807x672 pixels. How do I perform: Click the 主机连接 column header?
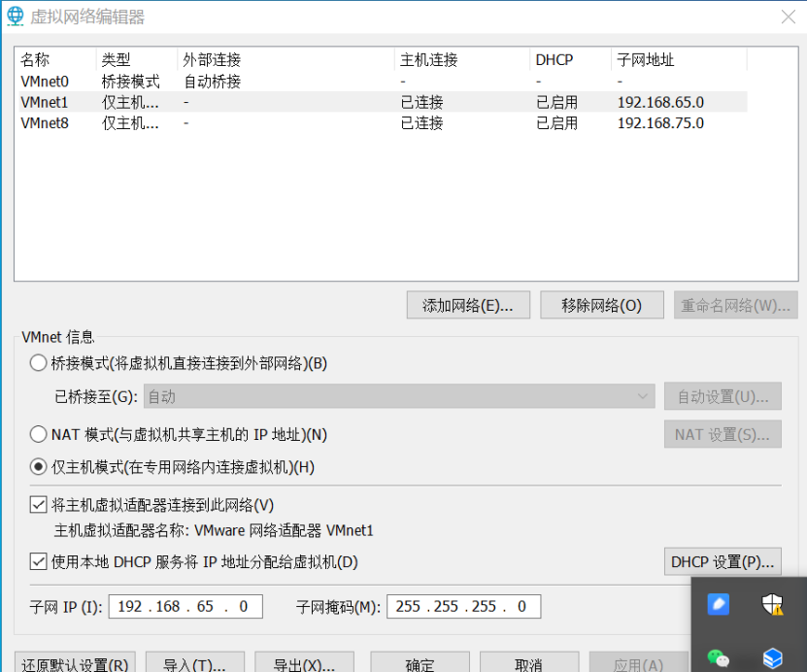pyautogui.click(x=462, y=59)
